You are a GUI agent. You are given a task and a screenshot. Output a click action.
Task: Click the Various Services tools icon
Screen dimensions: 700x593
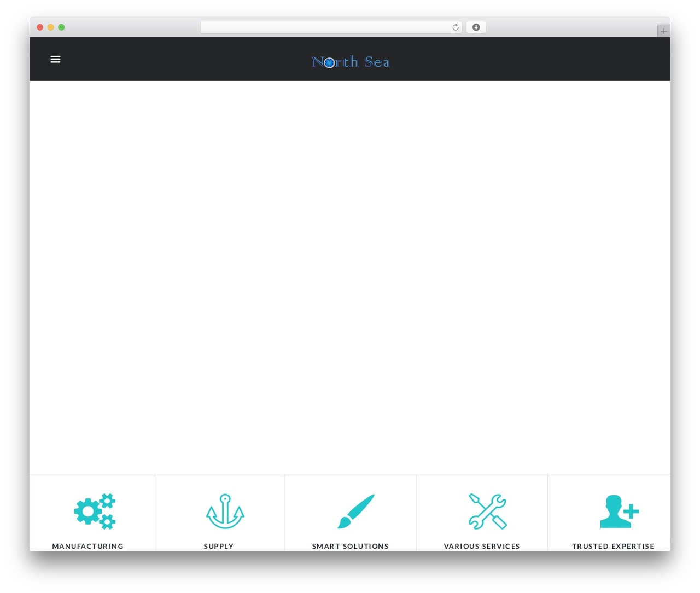487,511
